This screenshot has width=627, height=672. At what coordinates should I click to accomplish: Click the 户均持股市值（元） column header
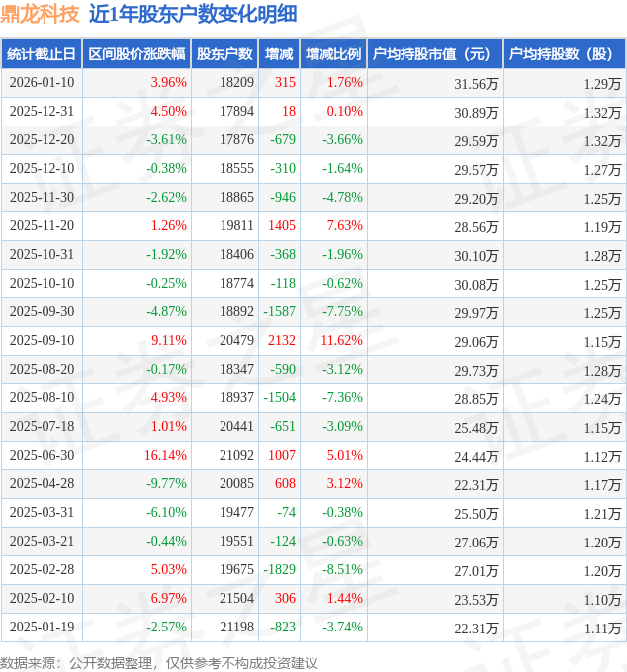click(435, 54)
